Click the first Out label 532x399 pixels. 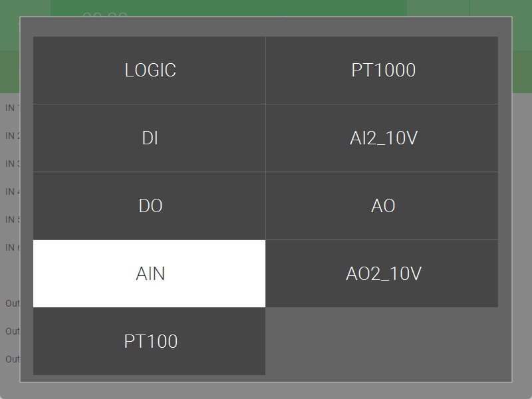pos(12,303)
